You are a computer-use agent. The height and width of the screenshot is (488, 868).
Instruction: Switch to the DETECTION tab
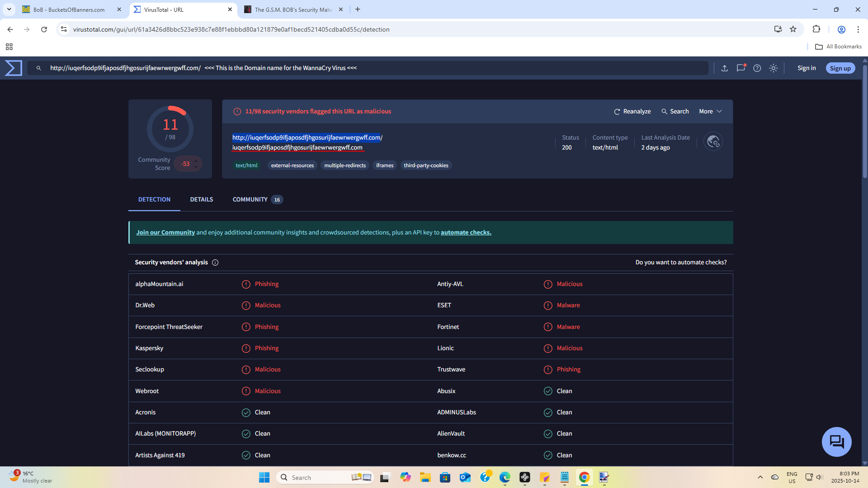tap(154, 200)
